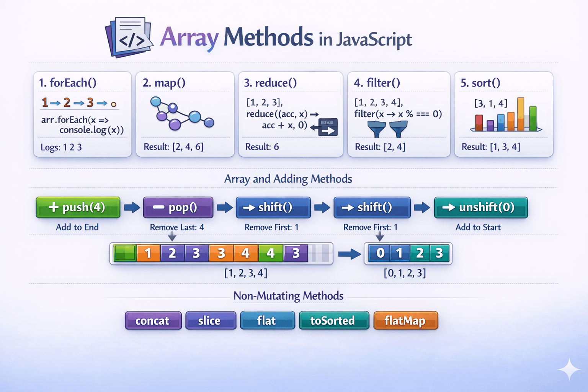Toggle the flatMap method chip

pos(406,321)
